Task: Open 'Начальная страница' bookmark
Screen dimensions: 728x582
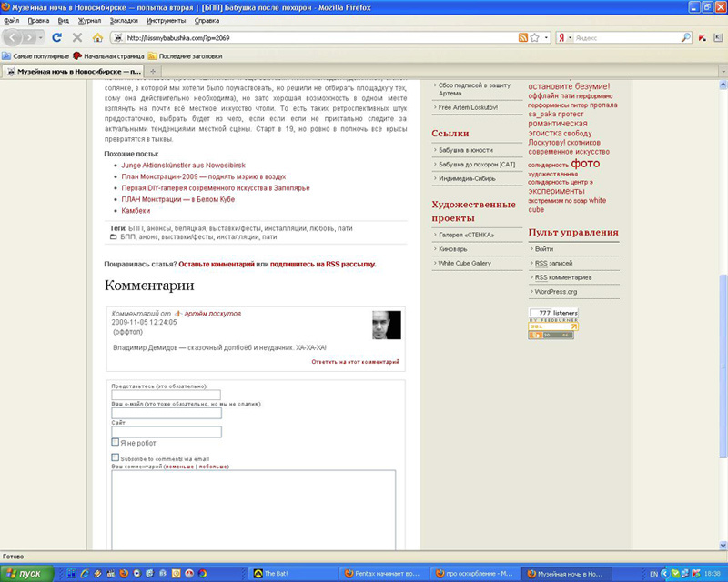Action: (x=108, y=56)
